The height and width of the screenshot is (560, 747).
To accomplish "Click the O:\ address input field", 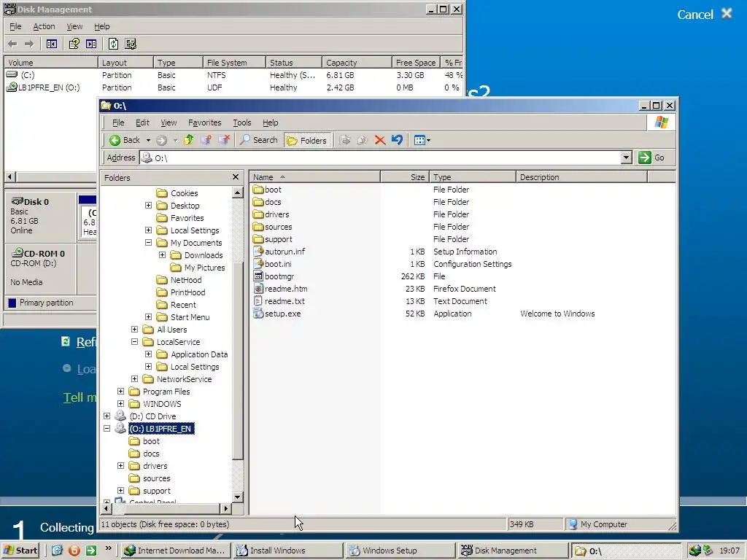I will (381, 157).
